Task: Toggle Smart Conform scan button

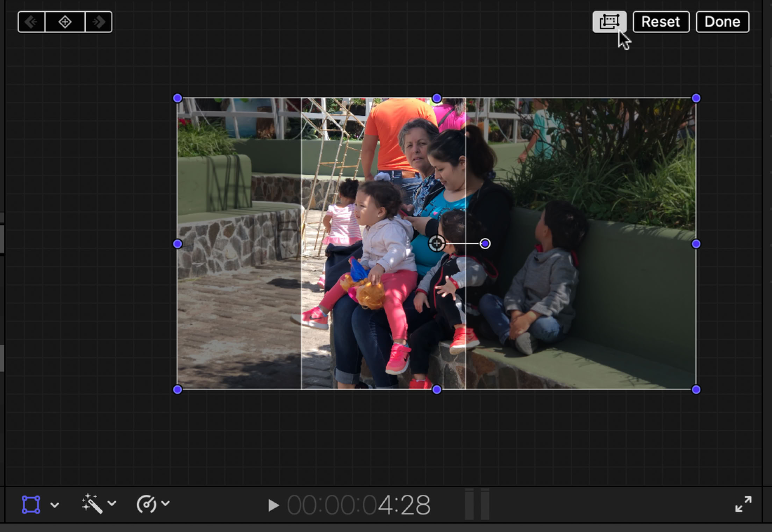Action: tap(609, 22)
